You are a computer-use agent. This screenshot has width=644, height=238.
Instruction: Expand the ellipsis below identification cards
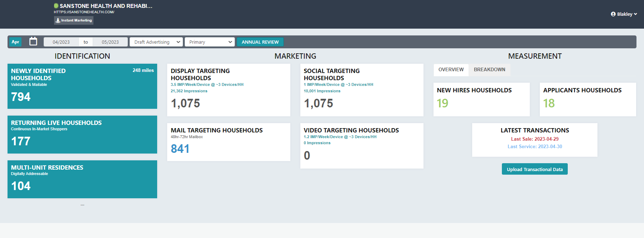tap(82, 205)
